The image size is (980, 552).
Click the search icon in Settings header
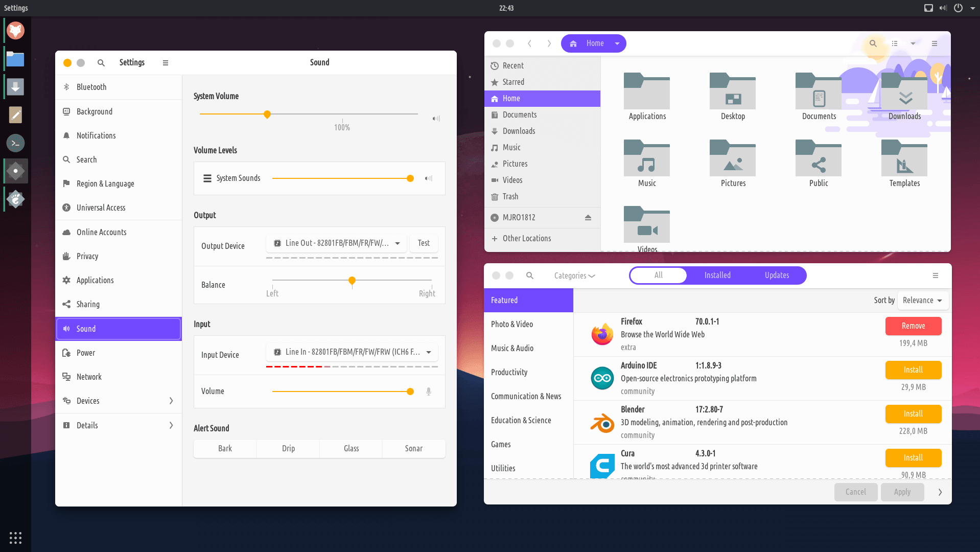click(101, 63)
